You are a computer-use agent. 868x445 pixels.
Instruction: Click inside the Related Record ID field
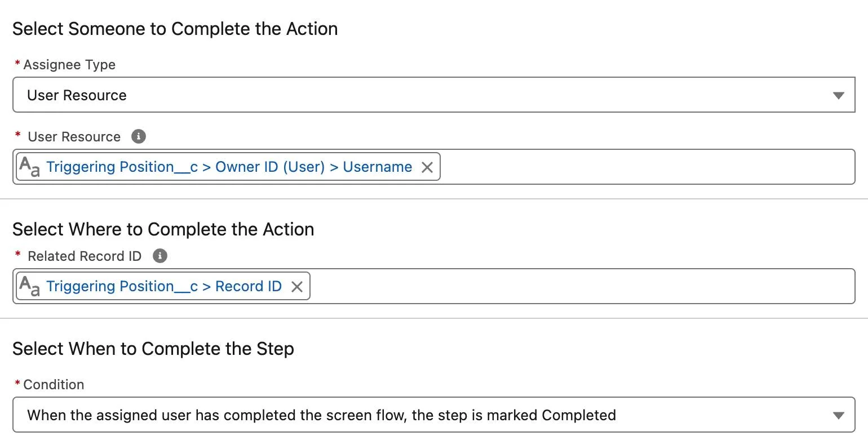coord(564,286)
